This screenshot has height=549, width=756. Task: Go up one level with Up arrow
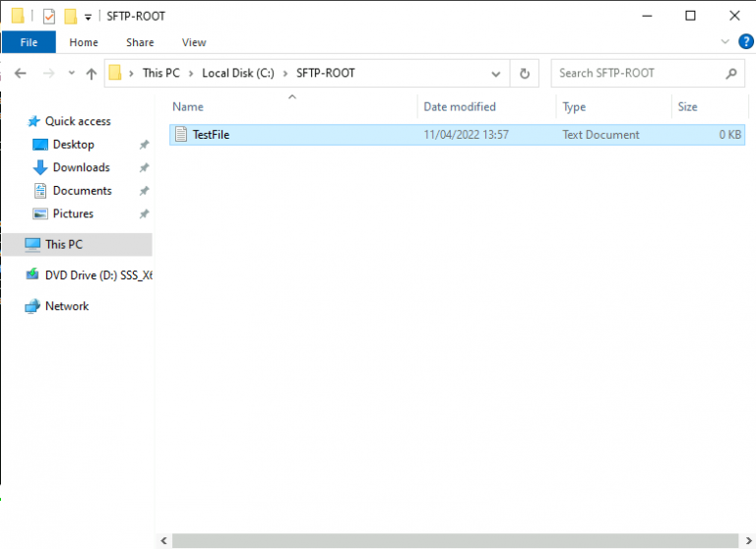pyautogui.click(x=92, y=73)
